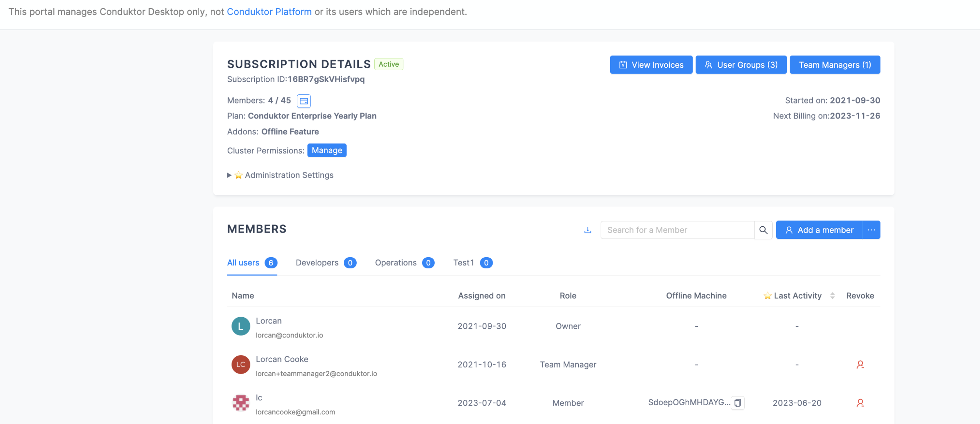Screen dimensions: 980x424
Task: Open the three-dots menu next to Add a member
Action: click(871, 230)
